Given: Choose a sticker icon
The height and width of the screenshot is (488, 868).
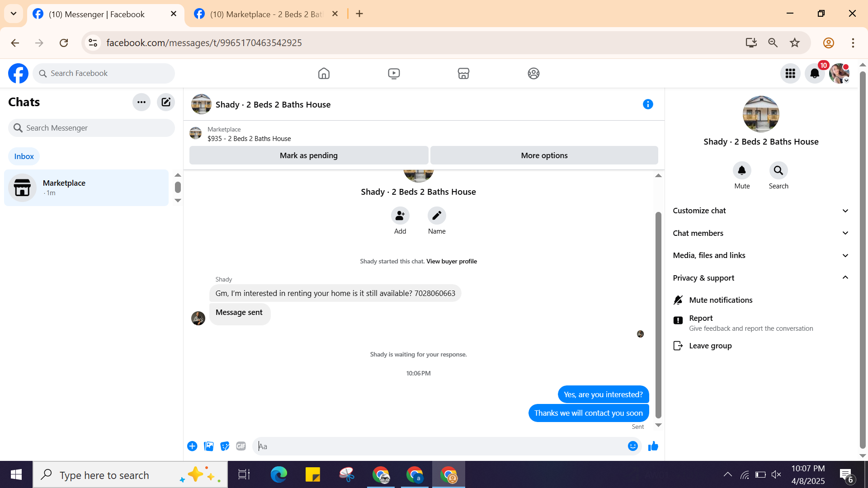Looking at the screenshot, I should click(225, 446).
